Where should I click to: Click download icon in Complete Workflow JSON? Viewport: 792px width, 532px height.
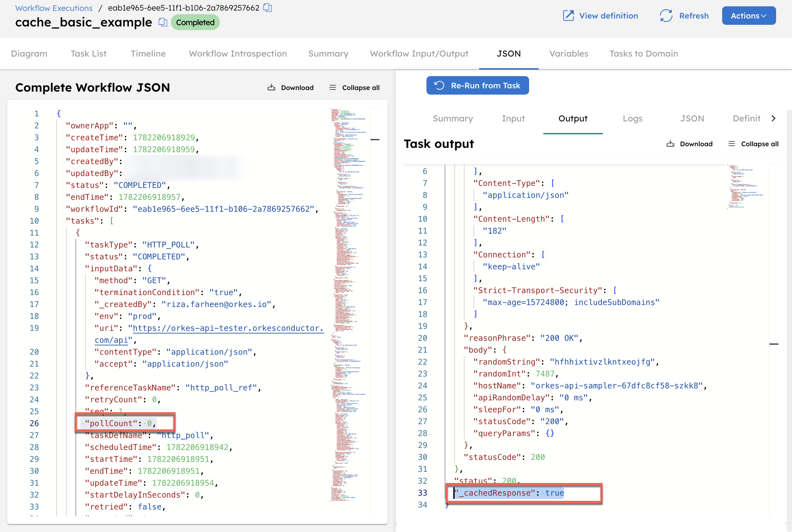271,88
